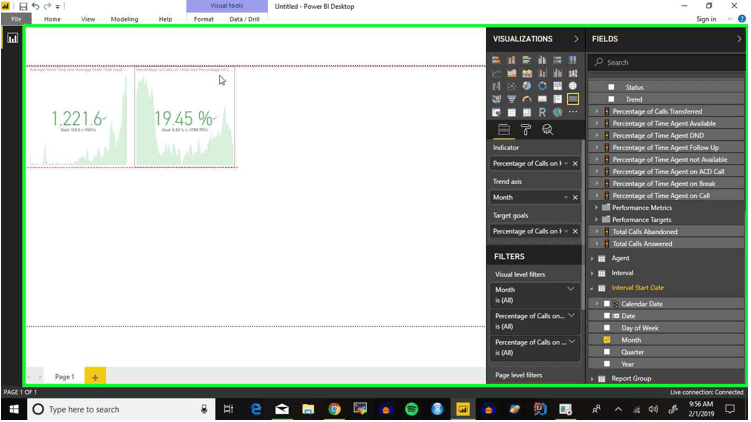Select the Line chart visualization
Image resolution: width=751 pixels, height=422 pixels.
click(x=496, y=73)
